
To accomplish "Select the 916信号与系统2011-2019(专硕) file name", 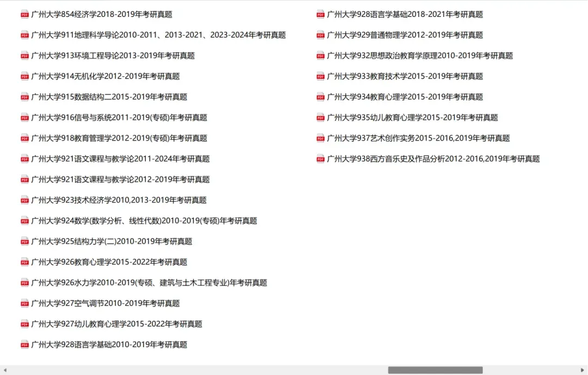I will pos(119,118).
